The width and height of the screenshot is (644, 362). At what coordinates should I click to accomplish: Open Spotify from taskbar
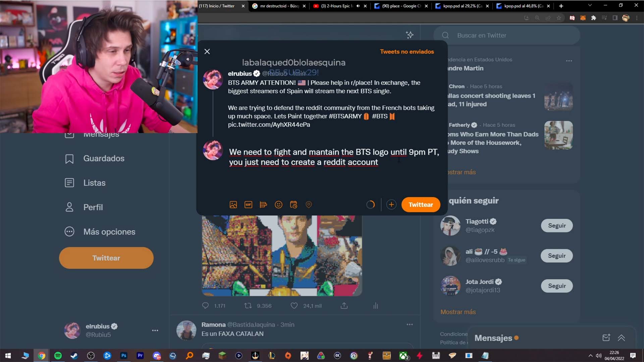coord(58,356)
